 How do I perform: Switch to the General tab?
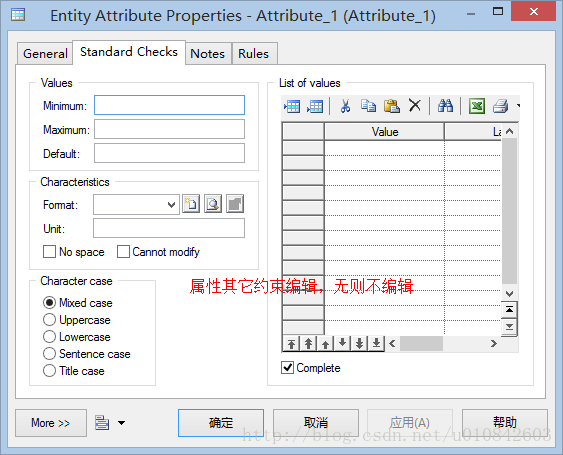(45, 54)
